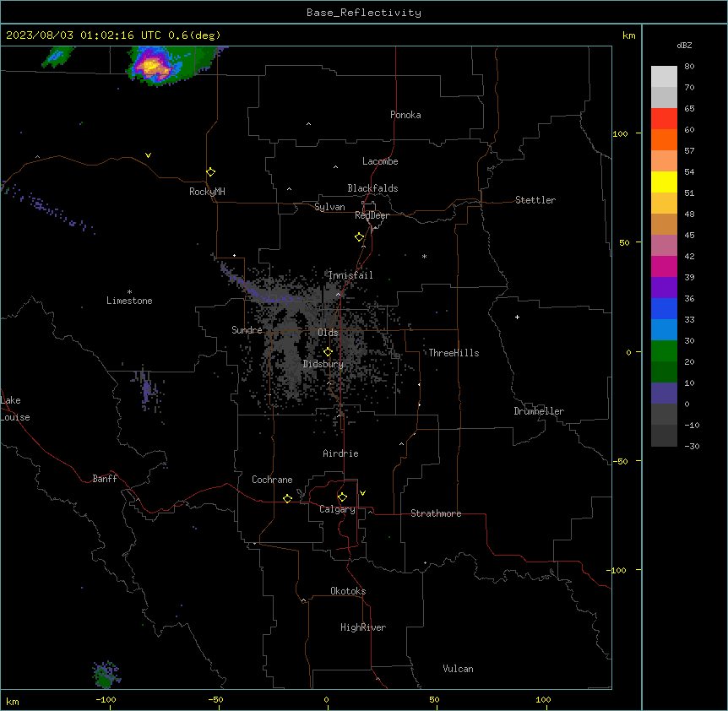The width and height of the screenshot is (728, 711).
Task: Click the magenta 42 dBZ legend swatch
Action: point(664,266)
